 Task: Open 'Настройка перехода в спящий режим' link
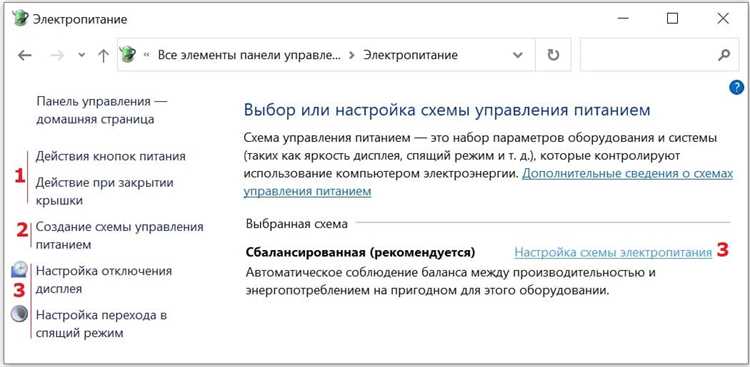(101, 324)
